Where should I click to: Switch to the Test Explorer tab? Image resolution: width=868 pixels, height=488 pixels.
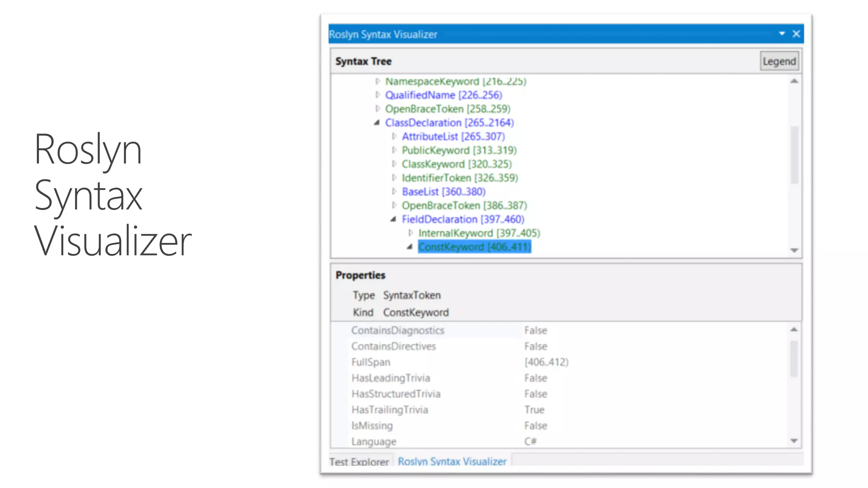tap(359, 461)
